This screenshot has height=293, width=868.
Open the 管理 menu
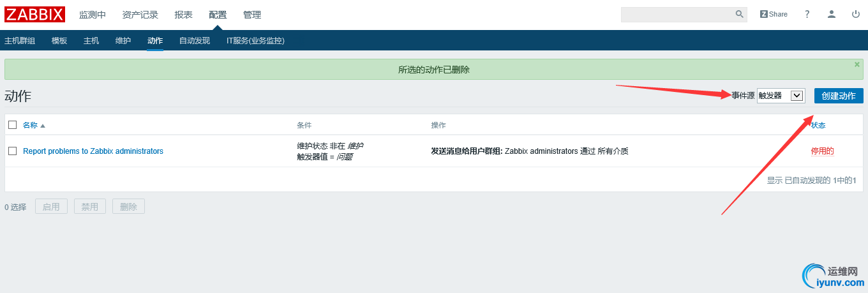tap(252, 15)
